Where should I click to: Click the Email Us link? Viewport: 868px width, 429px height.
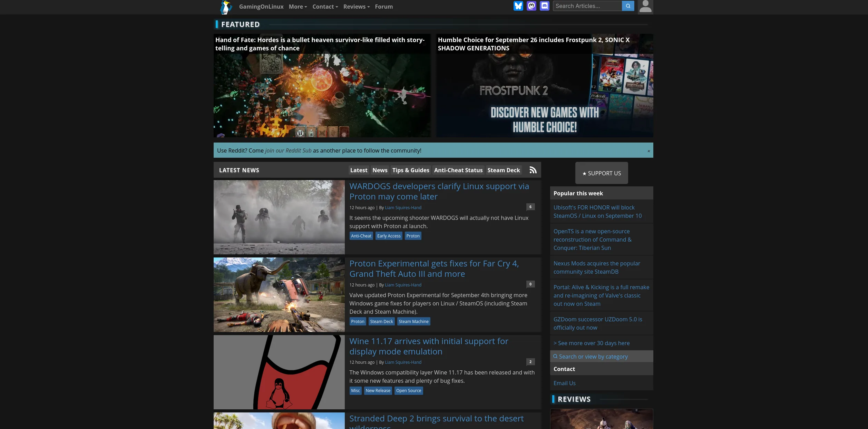click(x=564, y=383)
